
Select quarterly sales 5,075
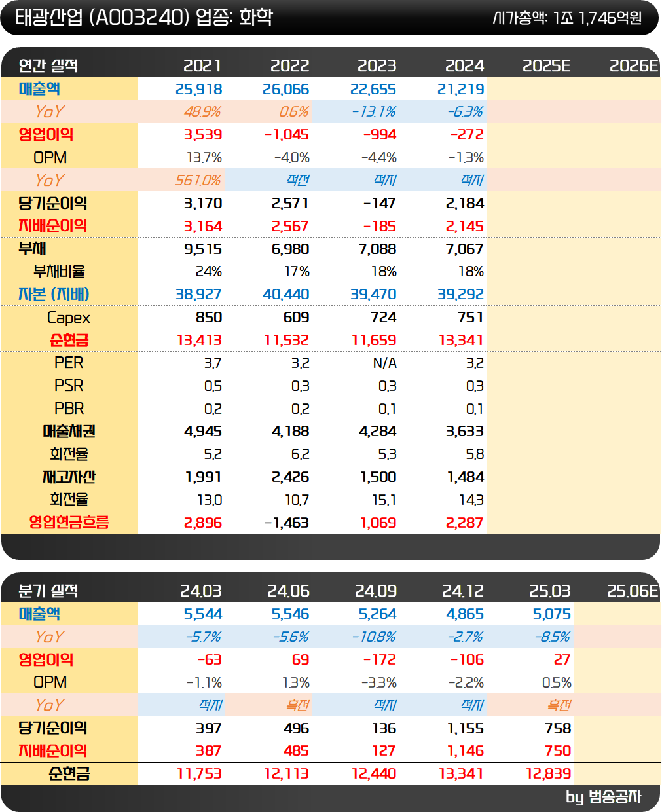tap(552, 614)
